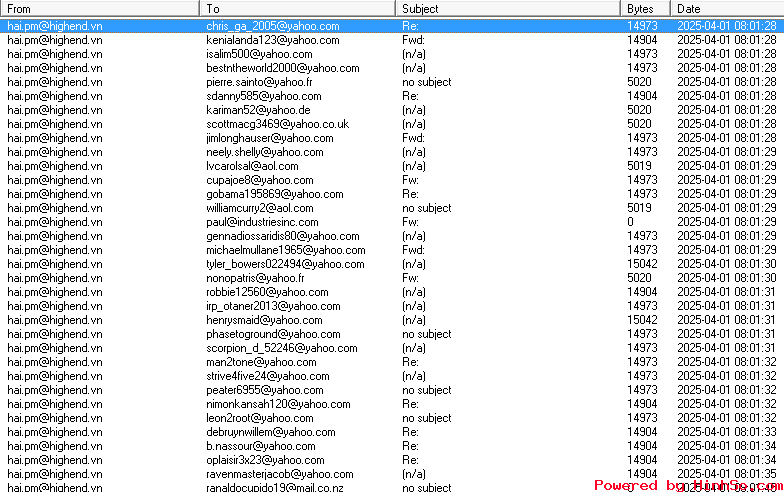784x492 pixels.
Task: Click recipient nimonkansah120@yahoo.com
Action: pos(278,404)
